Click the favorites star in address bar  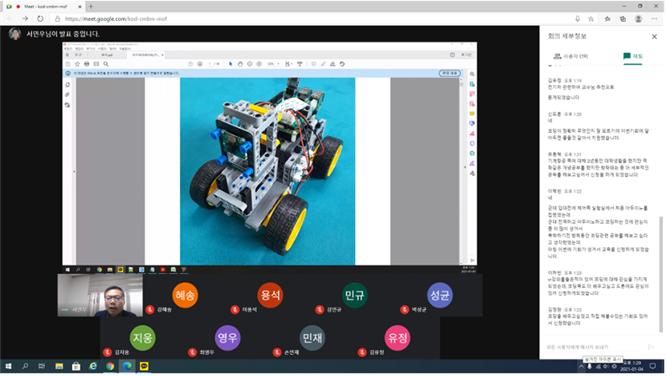point(591,19)
